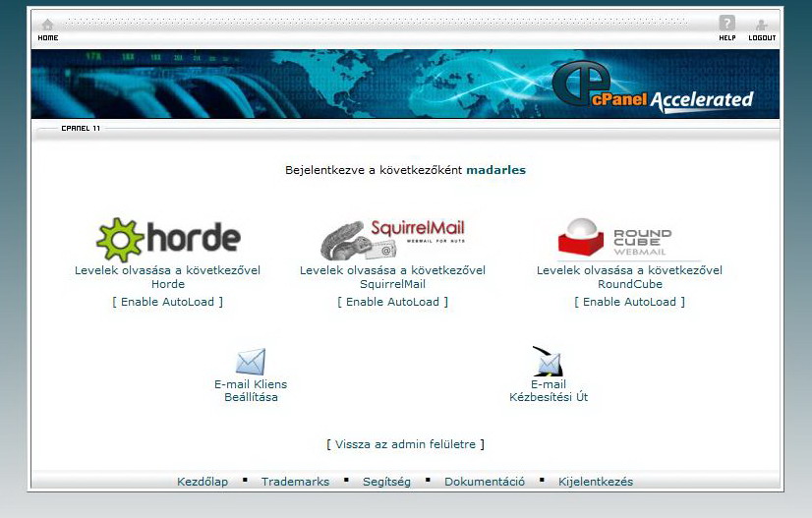Enable AutoLoad for Horde
812x518 pixels.
[x=168, y=302]
